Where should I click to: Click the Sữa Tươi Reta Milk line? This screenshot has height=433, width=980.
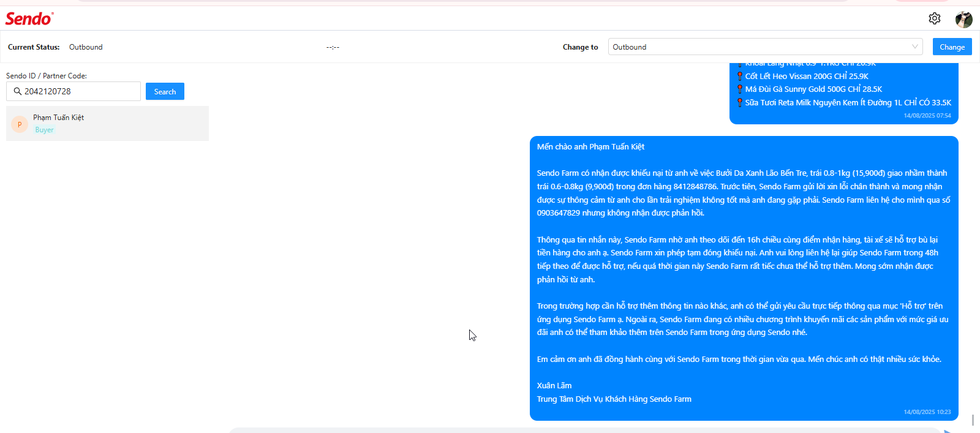tap(848, 103)
